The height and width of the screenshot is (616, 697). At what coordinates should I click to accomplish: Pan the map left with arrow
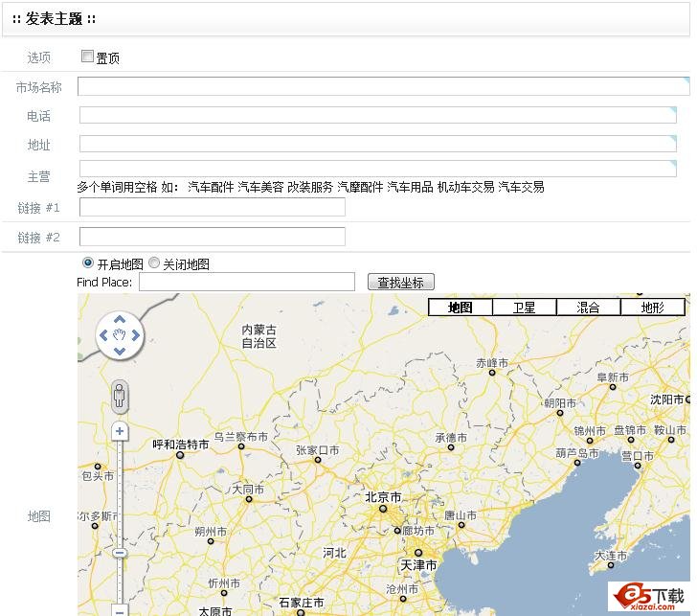click(x=103, y=335)
